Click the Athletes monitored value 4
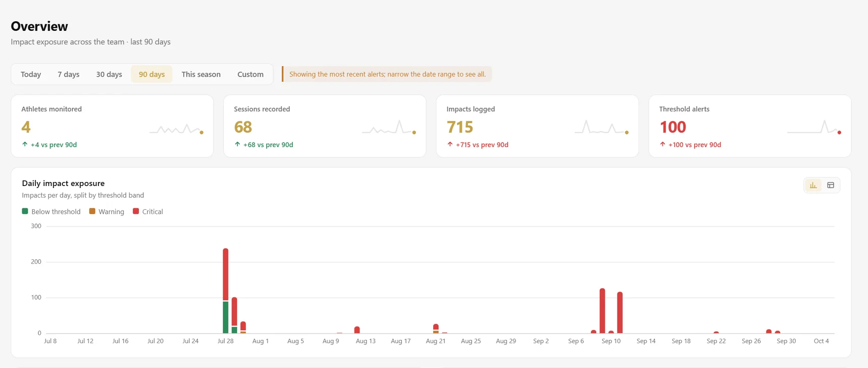Viewport: 868px width, 368px height. click(x=26, y=127)
